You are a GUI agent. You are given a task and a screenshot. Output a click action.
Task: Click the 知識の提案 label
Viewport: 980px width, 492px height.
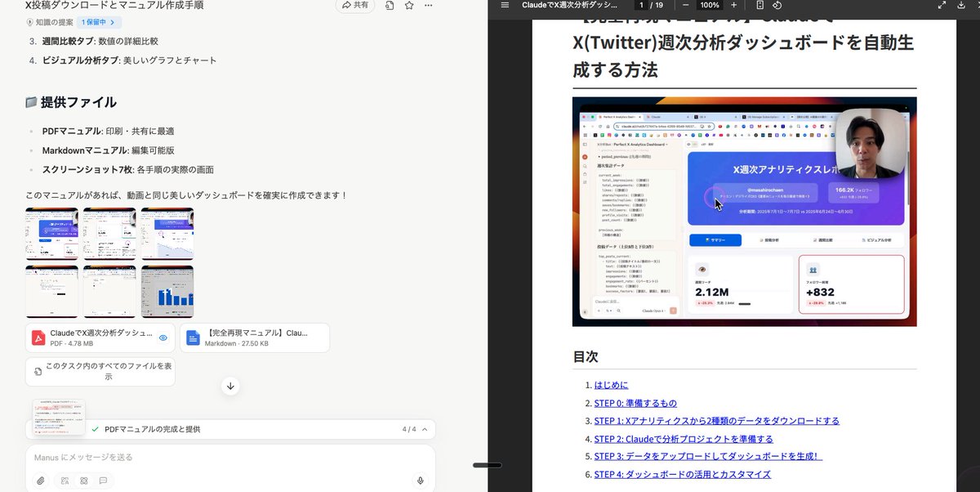pyautogui.click(x=50, y=22)
